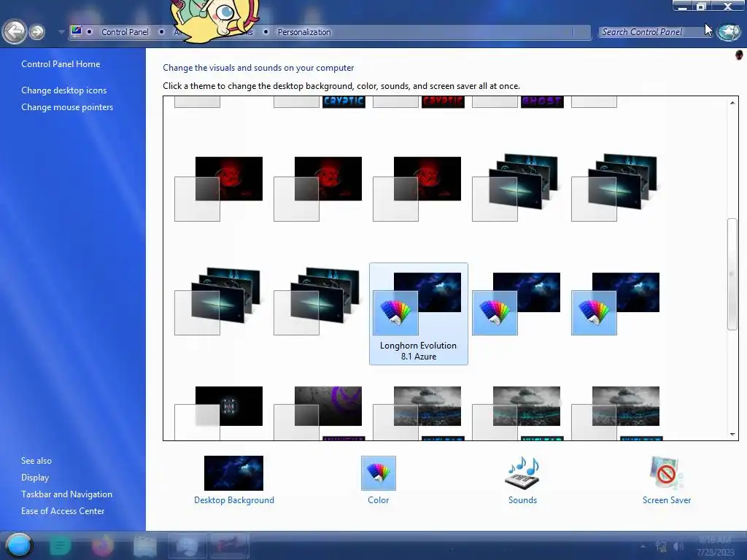The image size is (747, 560).
Task: Open the taskbar clock and date
Action: 716,546
